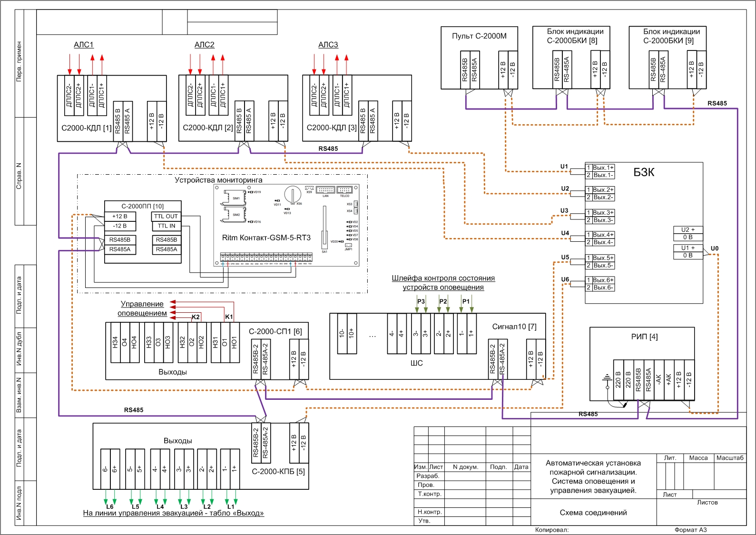
Task: Click the Масштаб cell in title block
Action: click(x=730, y=458)
